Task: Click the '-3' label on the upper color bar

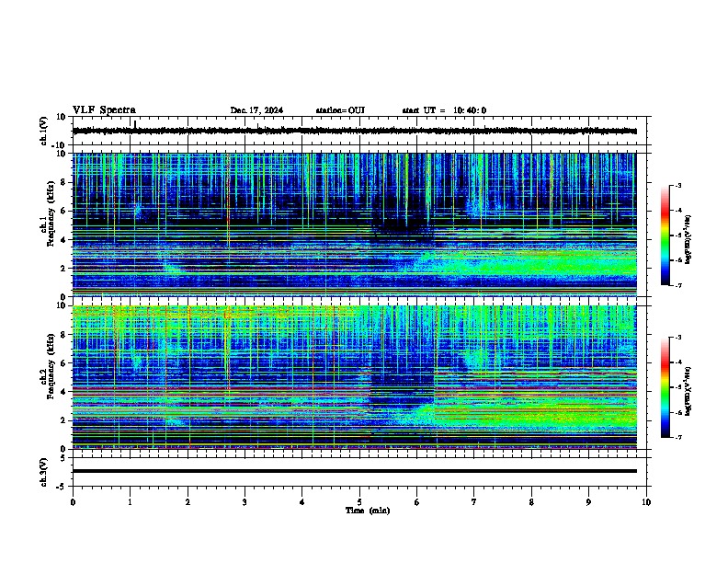Action: pyautogui.click(x=678, y=185)
